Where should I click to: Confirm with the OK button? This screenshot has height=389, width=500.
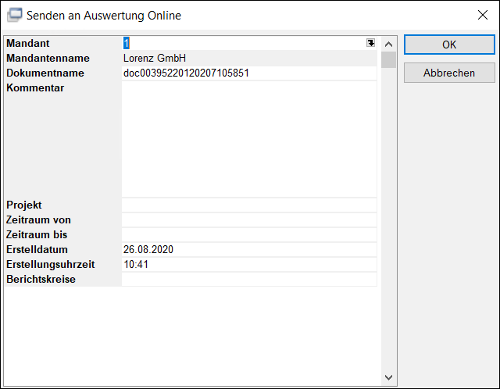pos(449,45)
